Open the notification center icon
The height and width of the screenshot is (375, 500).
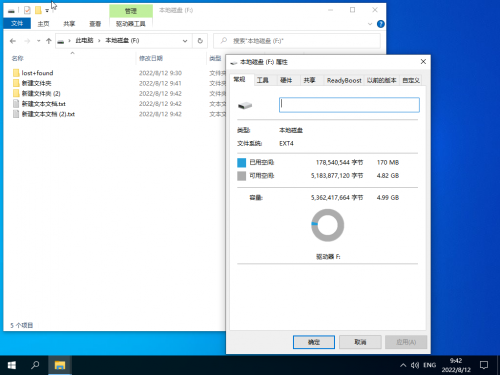pos(484,365)
